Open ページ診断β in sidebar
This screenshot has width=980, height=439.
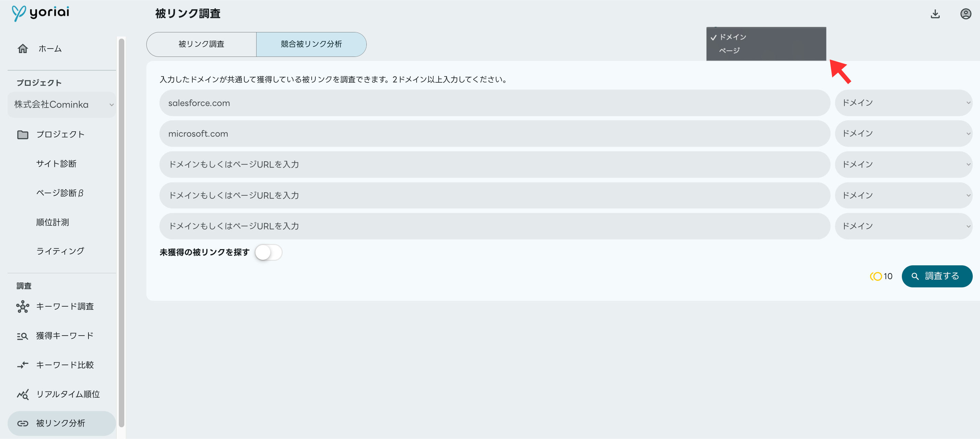coord(60,193)
